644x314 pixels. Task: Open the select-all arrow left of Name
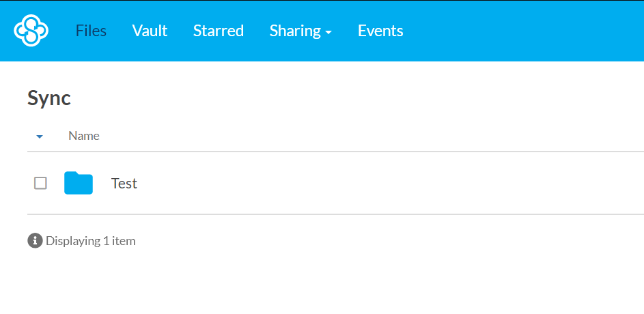[40, 137]
